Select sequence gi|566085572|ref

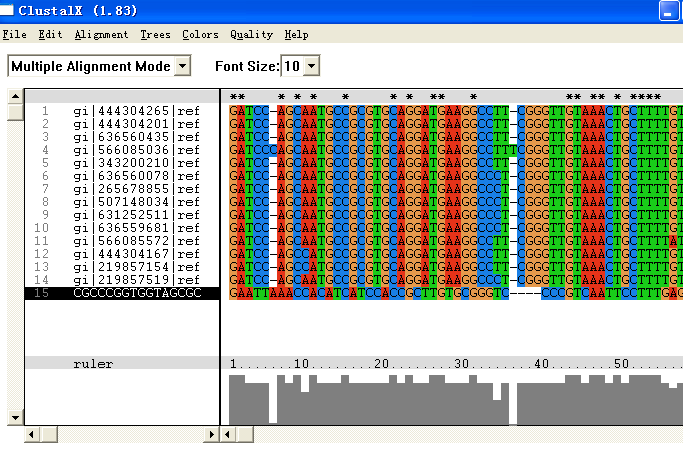[136, 241]
